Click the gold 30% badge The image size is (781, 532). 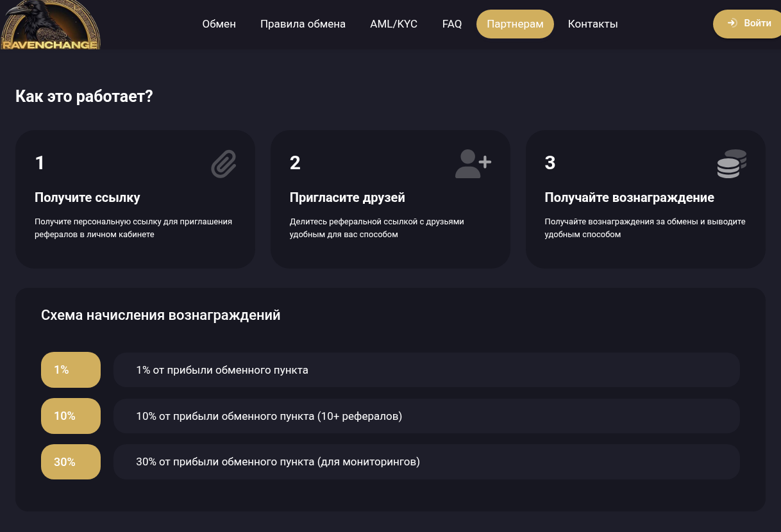pos(71,461)
